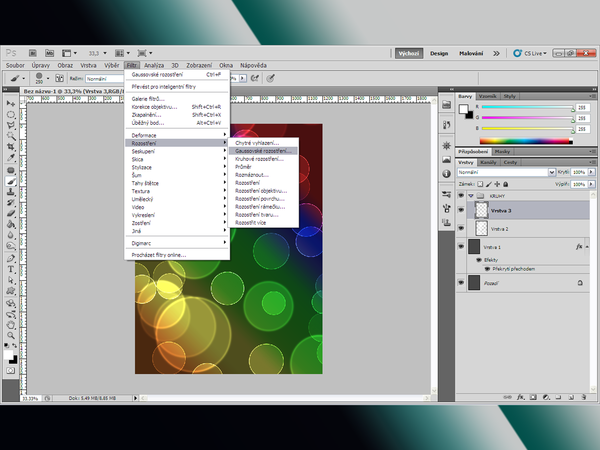The width and height of the screenshot is (600, 450).
Task: Switch to the Malování workspace
Action: coord(472,53)
